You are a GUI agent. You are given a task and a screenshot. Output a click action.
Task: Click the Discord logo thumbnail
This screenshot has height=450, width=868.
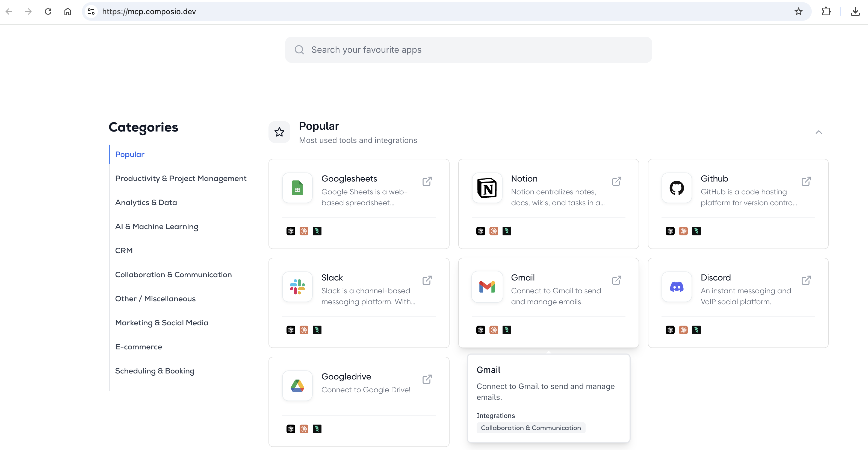pyautogui.click(x=677, y=287)
